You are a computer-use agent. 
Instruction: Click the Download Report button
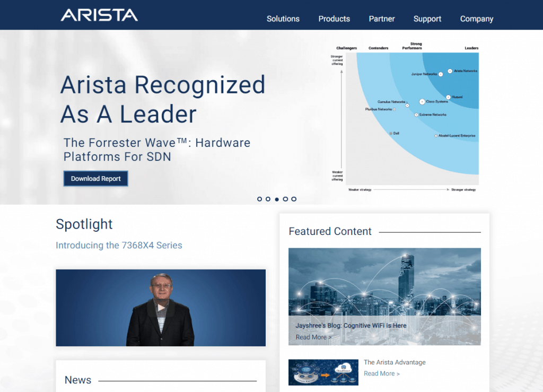click(95, 178)
